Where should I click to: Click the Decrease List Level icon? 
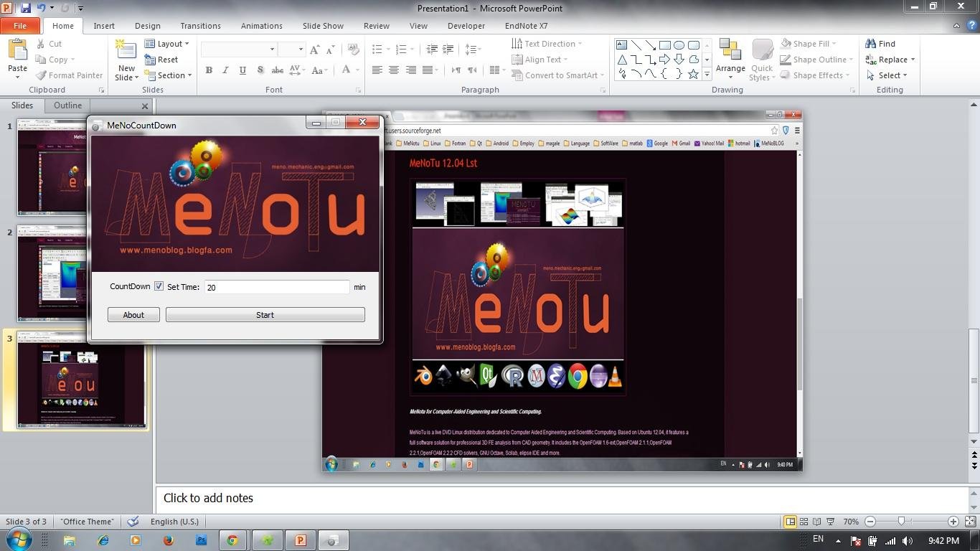tap(432, 50)
